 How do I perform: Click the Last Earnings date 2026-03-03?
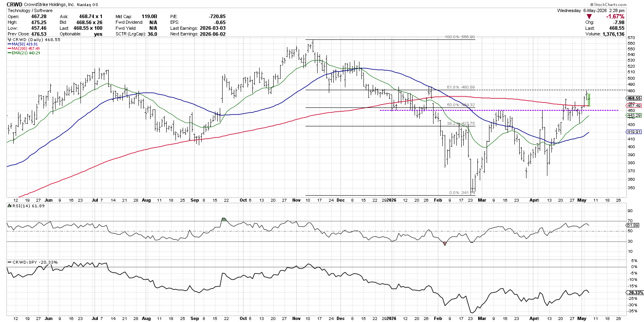point(213,28)
